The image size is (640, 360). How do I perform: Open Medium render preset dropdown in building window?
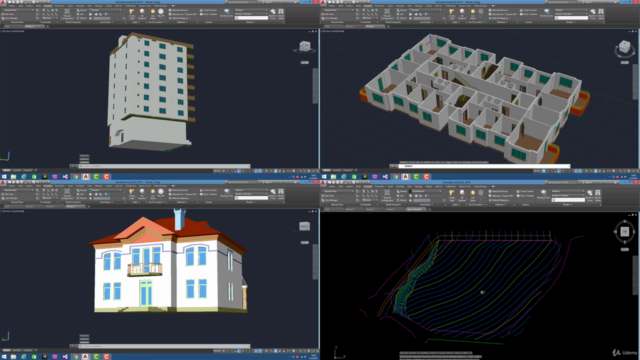(251, 10)
